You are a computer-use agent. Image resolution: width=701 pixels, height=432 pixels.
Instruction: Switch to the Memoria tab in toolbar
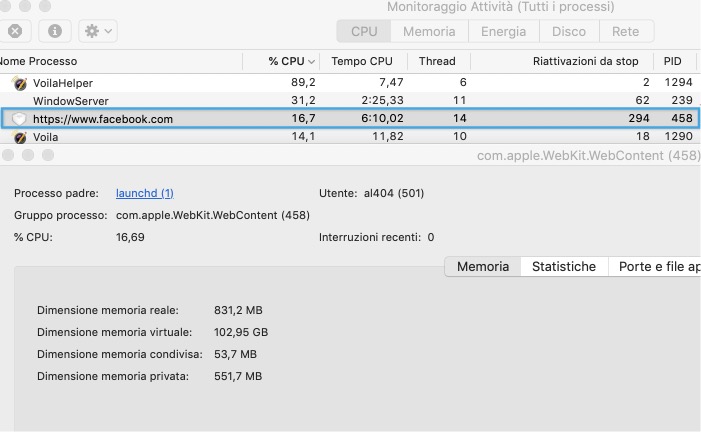429,31
